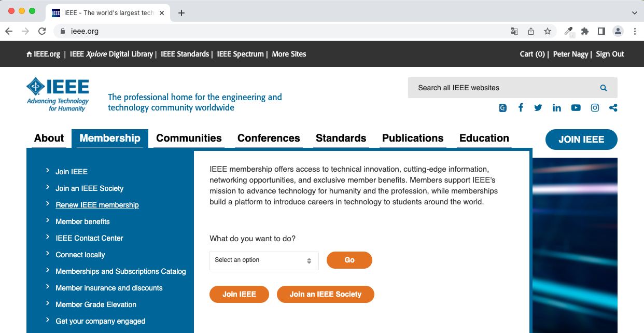Screen dimensions: 644x333
Task: Click the abstract blue light streaks banner image
Action: point(575,245)
